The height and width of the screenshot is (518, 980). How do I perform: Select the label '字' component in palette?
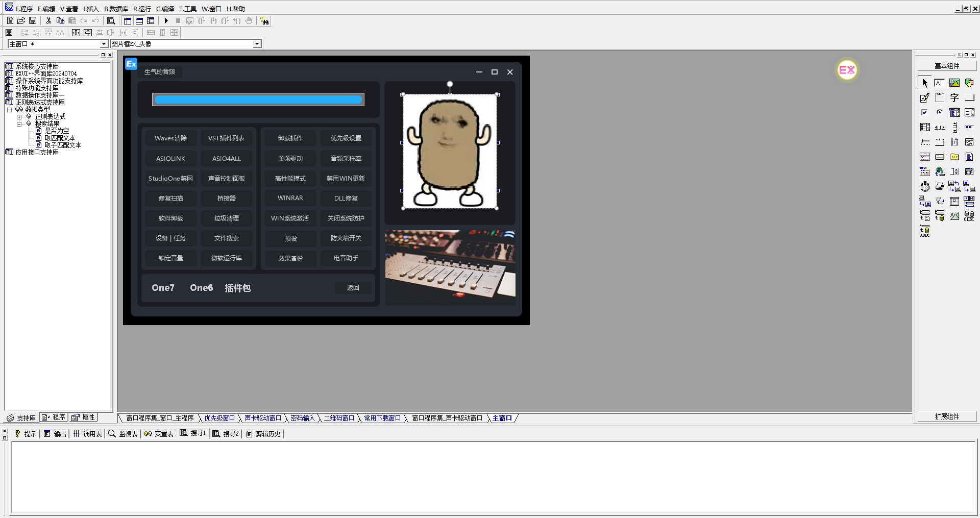point(954,97)
